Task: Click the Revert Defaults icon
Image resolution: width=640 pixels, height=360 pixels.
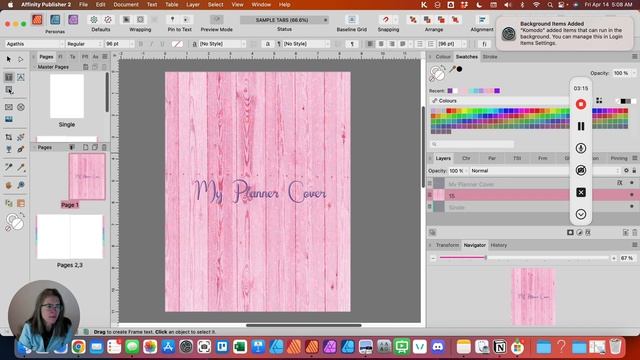Action: coord(108,20)
